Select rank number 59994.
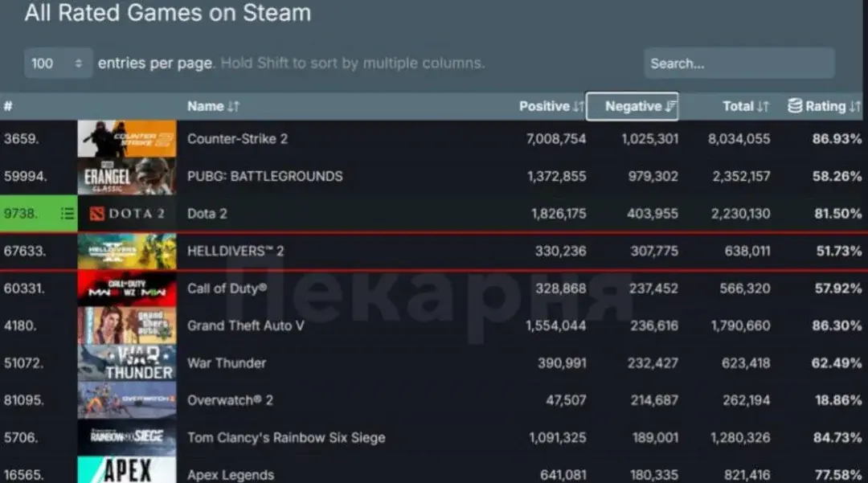Image resolution: width=868 pixels, height=483 pixels. (26, 177)
